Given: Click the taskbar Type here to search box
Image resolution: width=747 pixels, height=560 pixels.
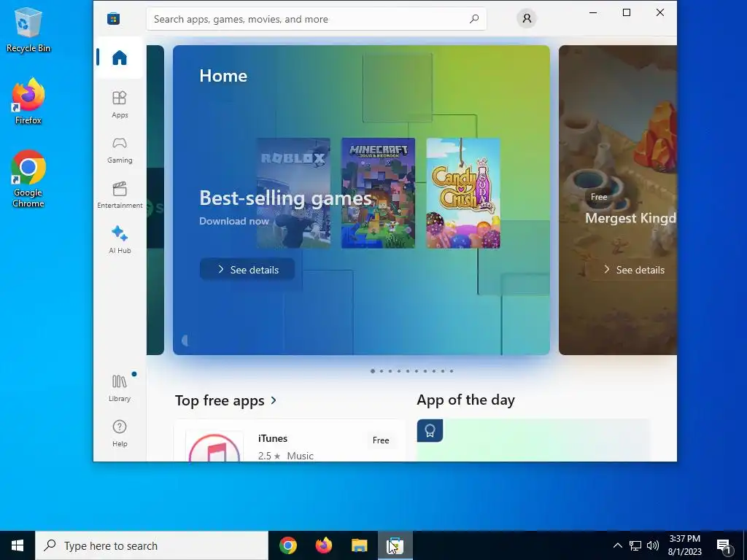Looking at the screenshot, I should tap(152, 545).
